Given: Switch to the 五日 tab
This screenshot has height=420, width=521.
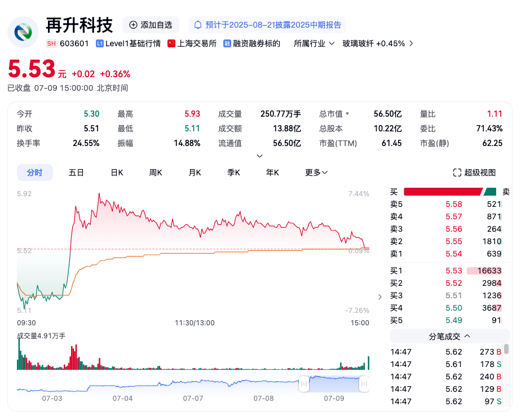Looking at the screenshot, I should point(76,173).
